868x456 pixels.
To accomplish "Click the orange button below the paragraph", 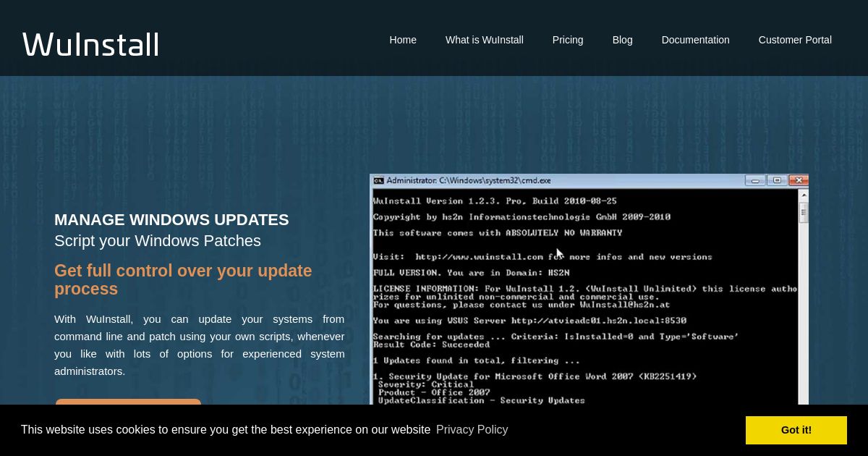I will (128, 402).
